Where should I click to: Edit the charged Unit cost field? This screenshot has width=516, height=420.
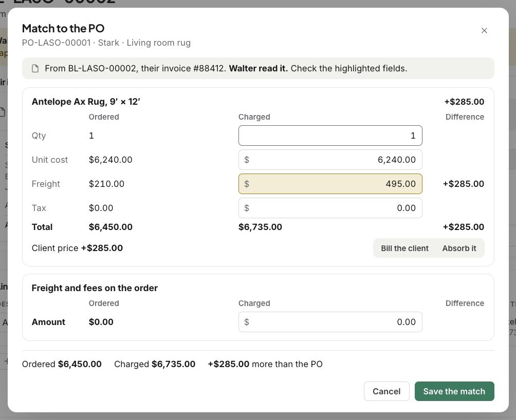tap(330, 160)
